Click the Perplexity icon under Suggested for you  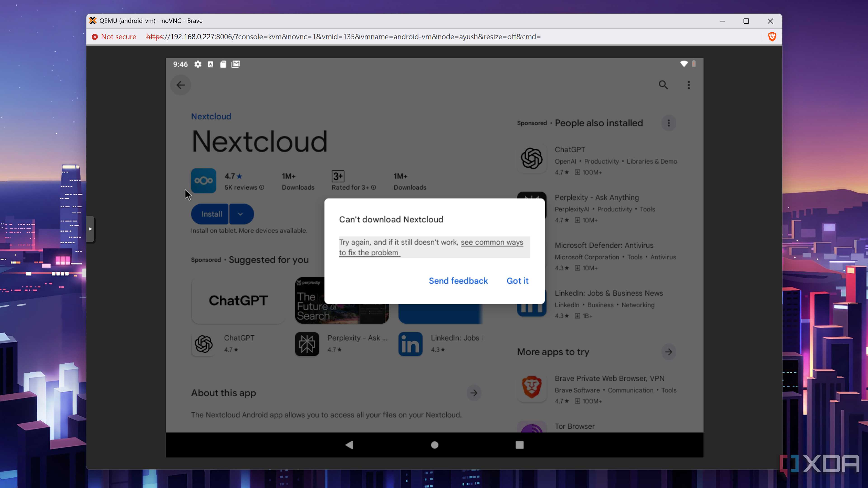pyautogui.click(x=307, y=344)
